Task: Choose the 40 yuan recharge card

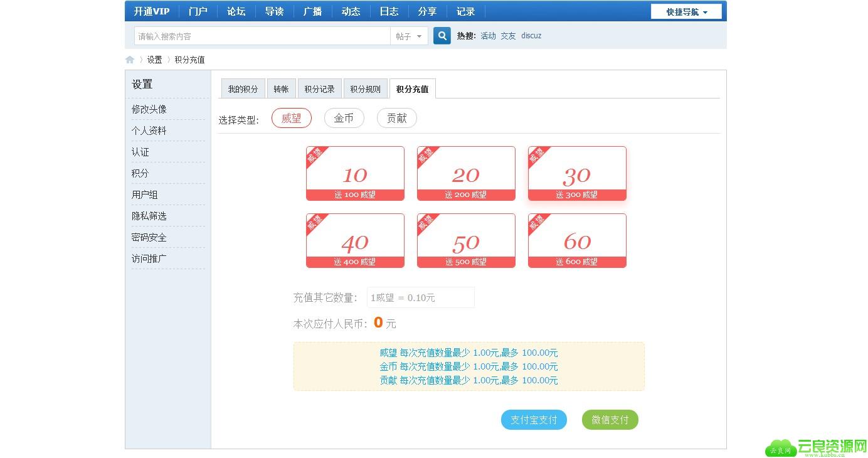Action: 355,241
